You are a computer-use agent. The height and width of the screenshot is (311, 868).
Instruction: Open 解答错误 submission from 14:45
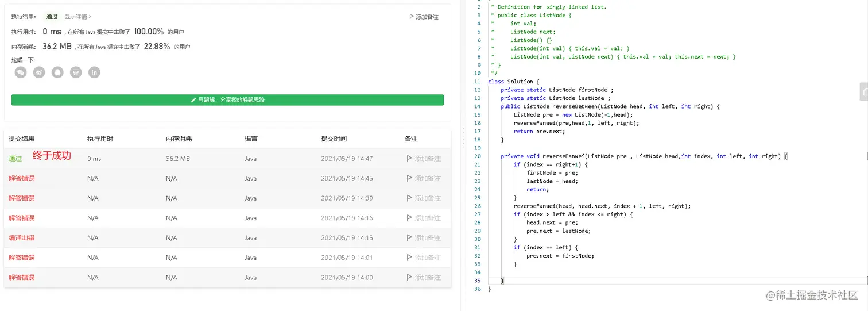pos(21,178)
